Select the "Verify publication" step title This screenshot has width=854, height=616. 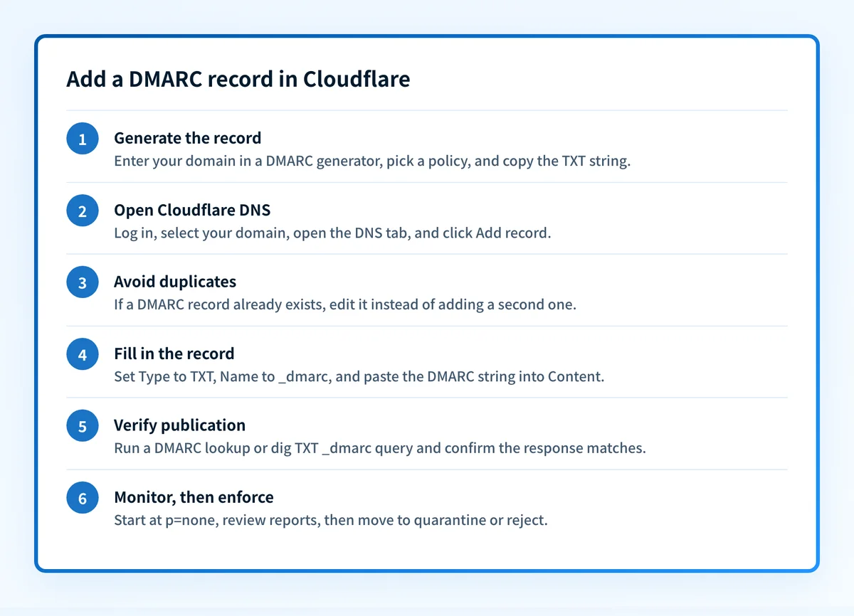click(180, 425)
